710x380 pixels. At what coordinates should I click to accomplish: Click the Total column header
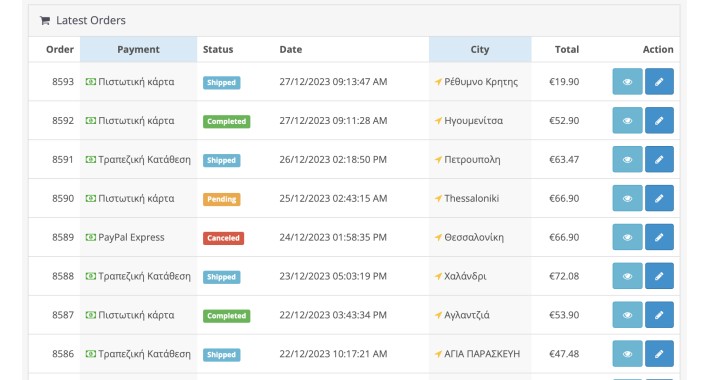567,49
